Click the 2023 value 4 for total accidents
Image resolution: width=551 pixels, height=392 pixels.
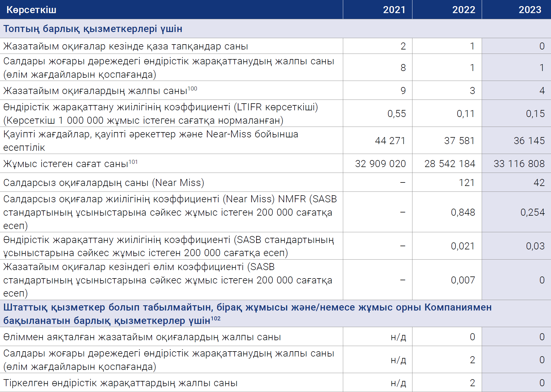(x=542, y=91)
